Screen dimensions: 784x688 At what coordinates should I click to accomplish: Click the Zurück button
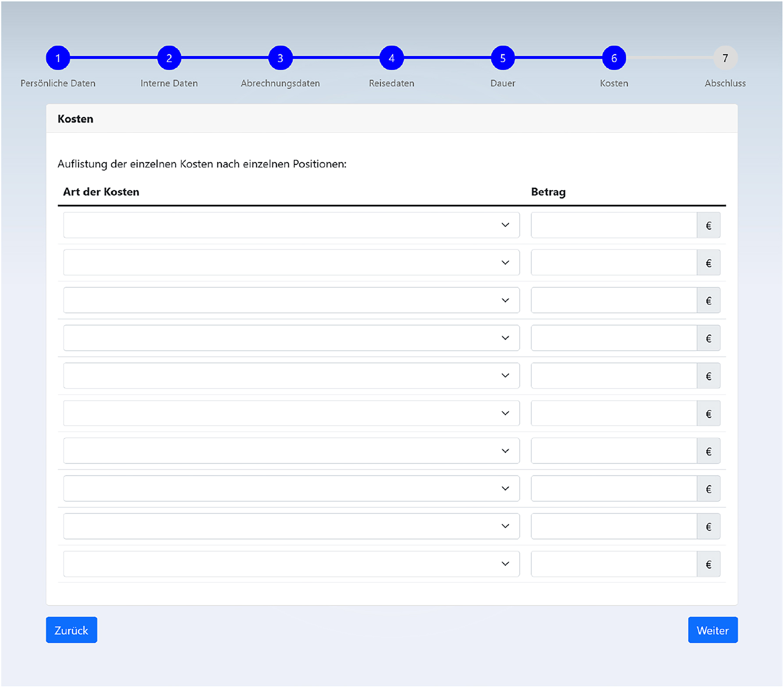(x=71, y=630)
